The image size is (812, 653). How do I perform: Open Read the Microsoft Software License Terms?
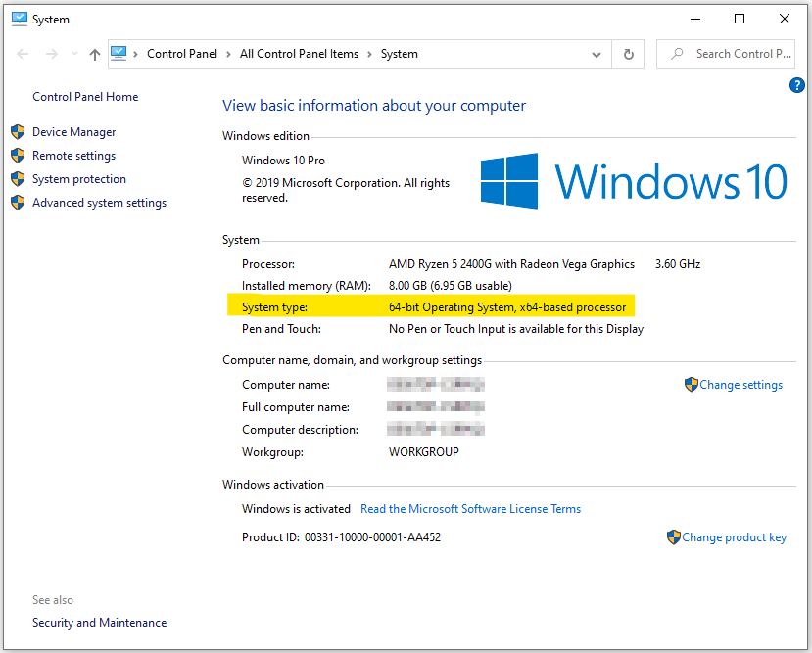point(471,509)
